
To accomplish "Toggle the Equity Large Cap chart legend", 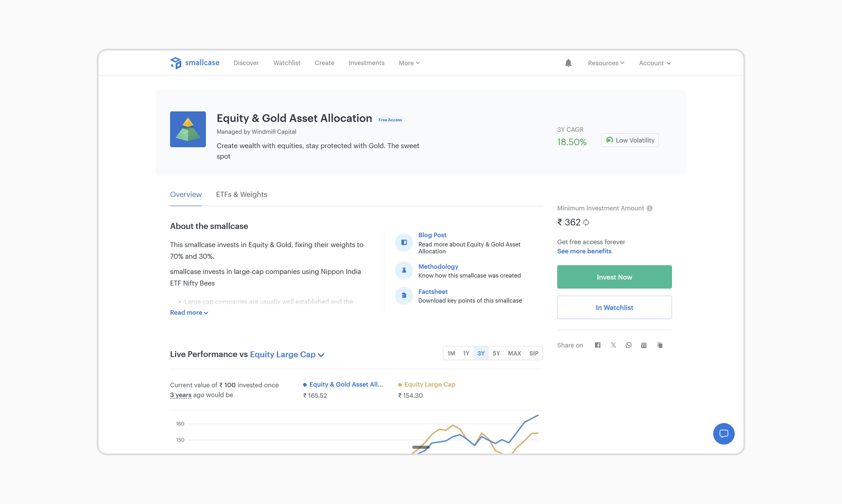I will pos(427,385).
